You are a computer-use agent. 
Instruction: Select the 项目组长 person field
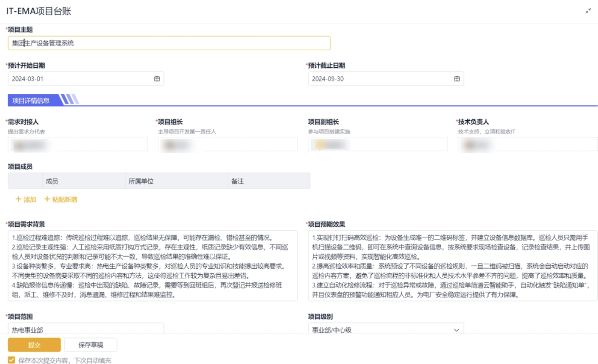[227, 145]
